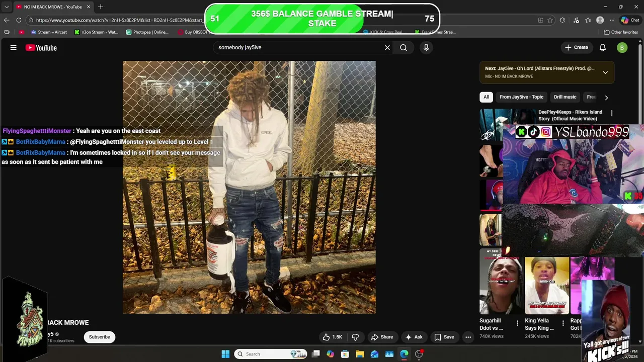This screenshot has width=644, height=362.
Task: Open the YouTube hamburger guide menu
Action: [14, 48]
